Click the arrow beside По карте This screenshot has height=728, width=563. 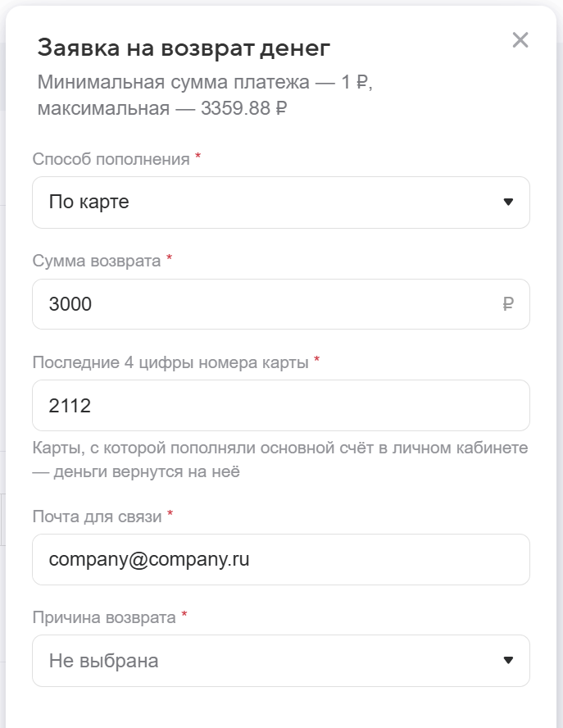tap(508, 202)
